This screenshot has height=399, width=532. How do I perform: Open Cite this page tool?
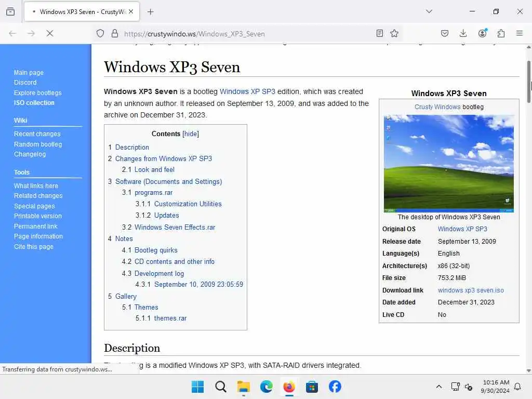34,247
